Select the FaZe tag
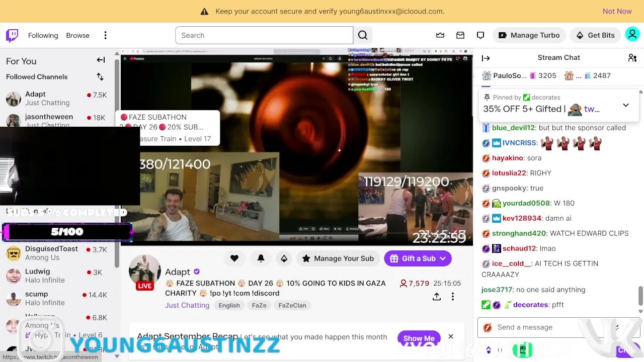 click(x=259, y=305)
